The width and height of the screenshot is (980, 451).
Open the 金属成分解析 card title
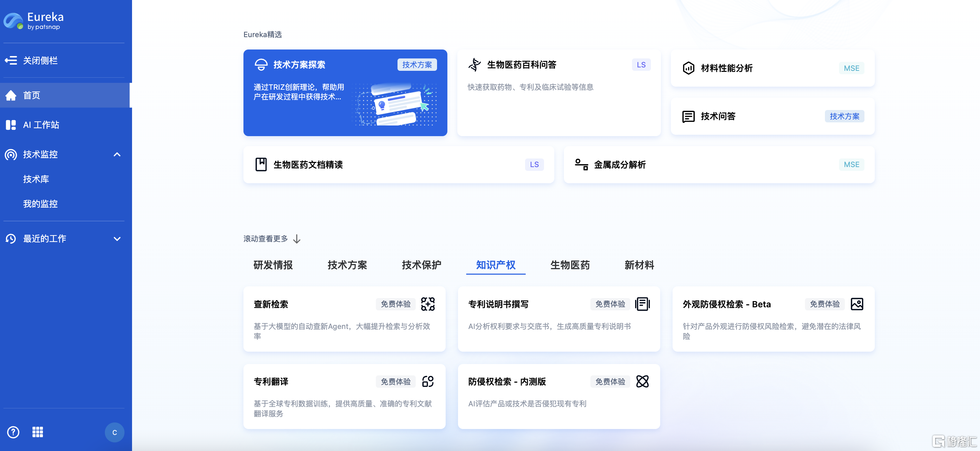point(620,165)
